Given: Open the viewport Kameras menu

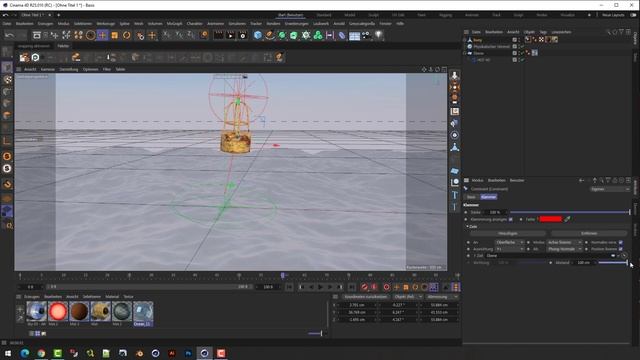Looking at the screenshot, I should [x=47, y=69].
